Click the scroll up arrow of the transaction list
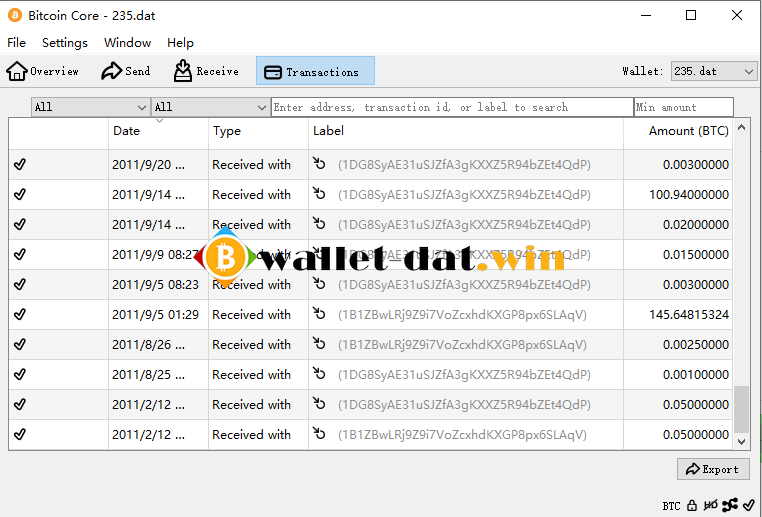 coord(741,127)
